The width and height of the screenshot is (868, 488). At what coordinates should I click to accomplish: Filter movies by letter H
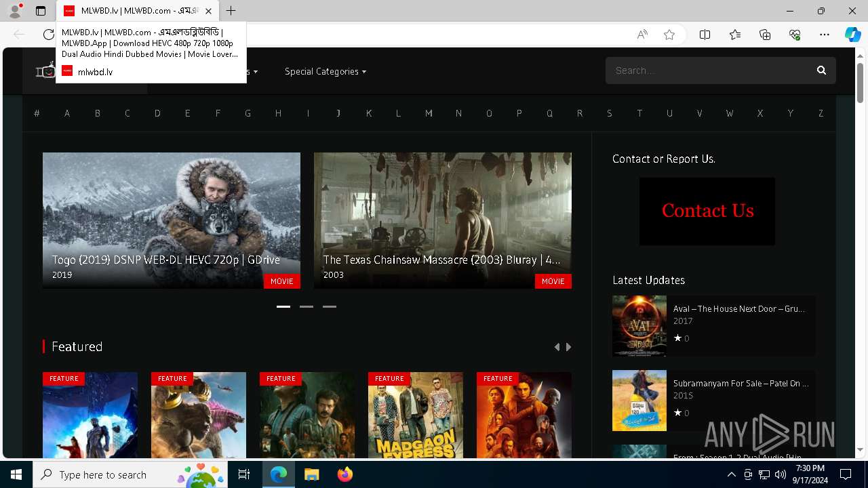coord(278,113)
